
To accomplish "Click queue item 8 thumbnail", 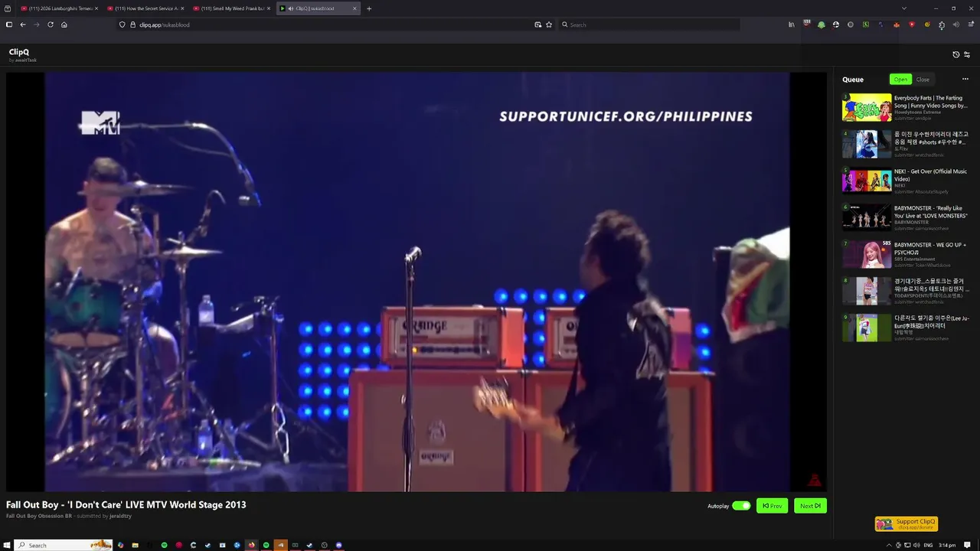I will [x=867, y=292].
